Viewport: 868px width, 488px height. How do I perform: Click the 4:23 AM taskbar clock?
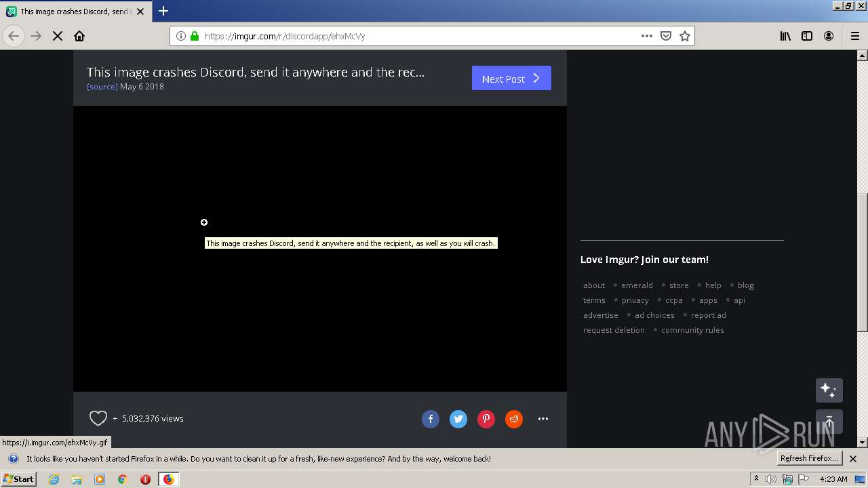coord(833,479)
